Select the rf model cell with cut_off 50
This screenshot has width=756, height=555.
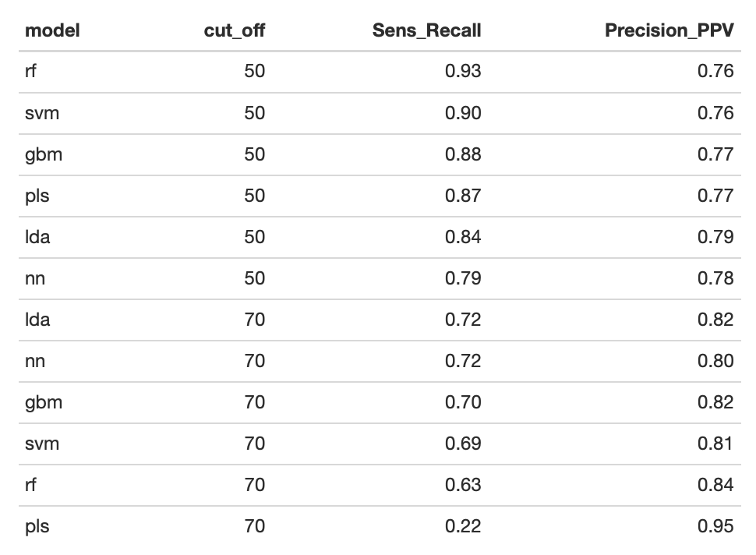pos(30,71)
